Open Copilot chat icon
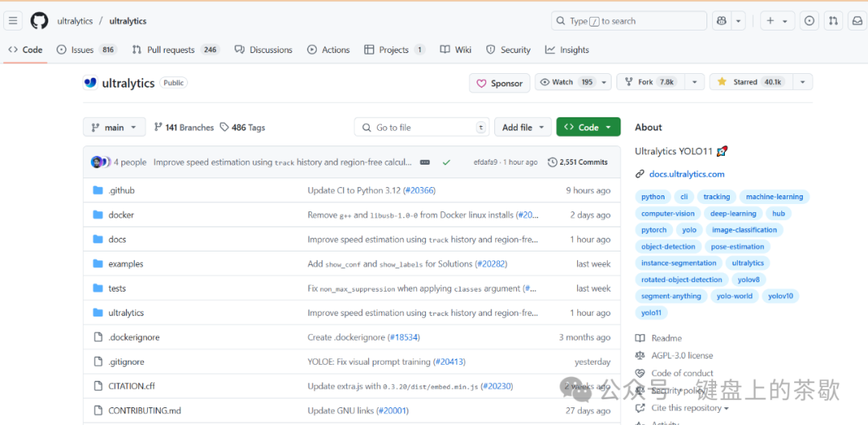Screen dimensions: 868x425 pos(721,21)
